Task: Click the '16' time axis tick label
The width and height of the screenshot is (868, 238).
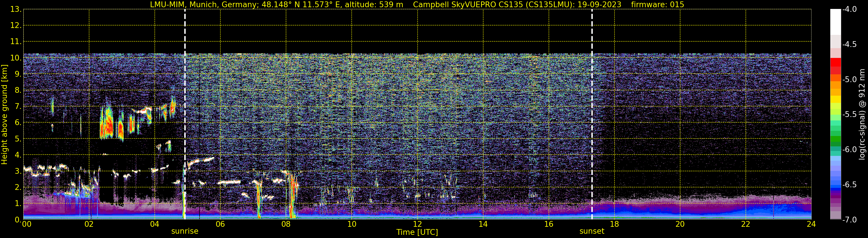Action: coord(549,224)
